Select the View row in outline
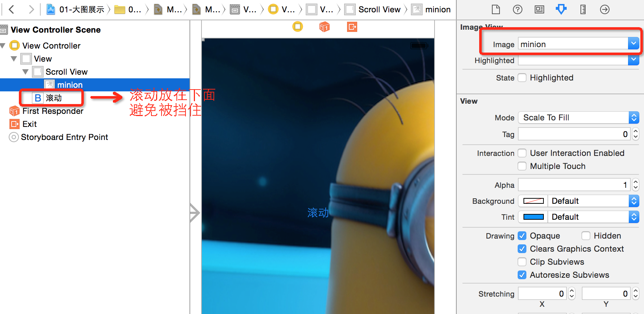This screenshot has height=314, width=644. pyautogui.click(x=95, y=59)
